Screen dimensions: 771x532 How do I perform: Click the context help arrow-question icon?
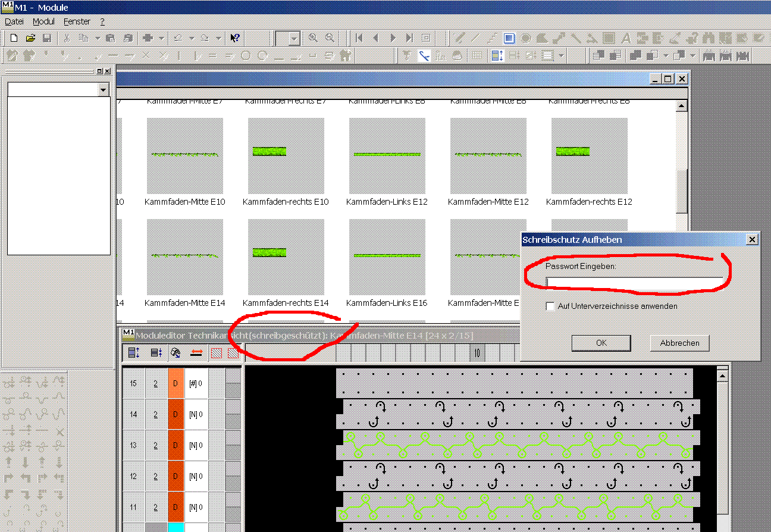coord(235,38)
